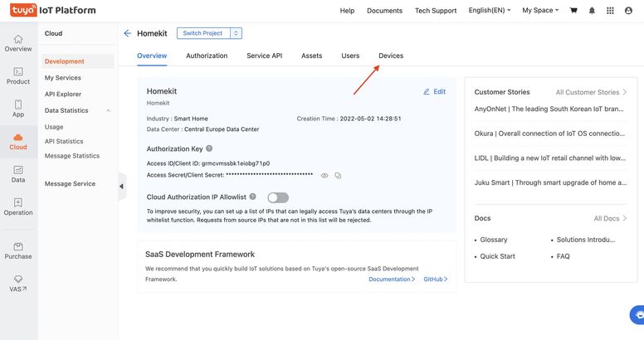
Task: Expand the My Space dropdown
Action: click(x=540, y=11)
